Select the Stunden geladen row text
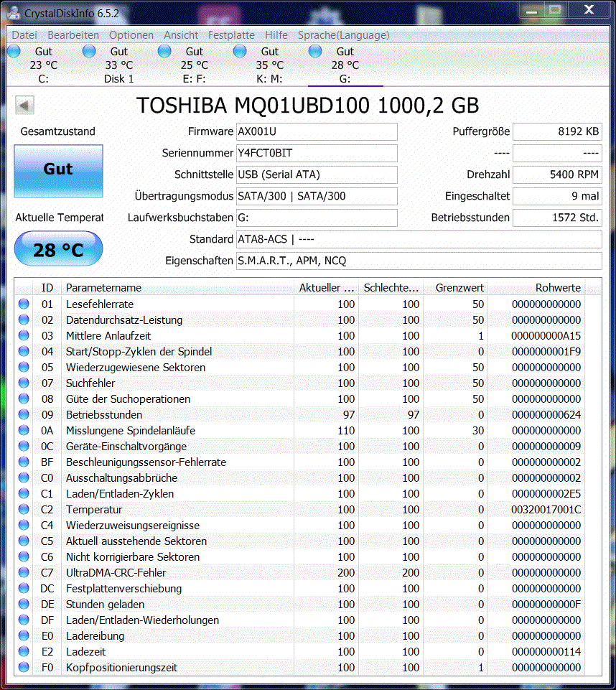The image size is (616, 690). point(105,604)
